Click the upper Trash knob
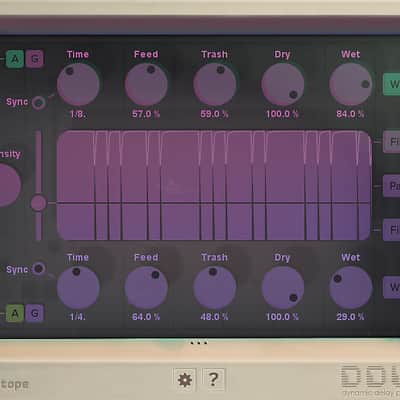Viewport: 400px width, 400px height. (x=214, y=84)
